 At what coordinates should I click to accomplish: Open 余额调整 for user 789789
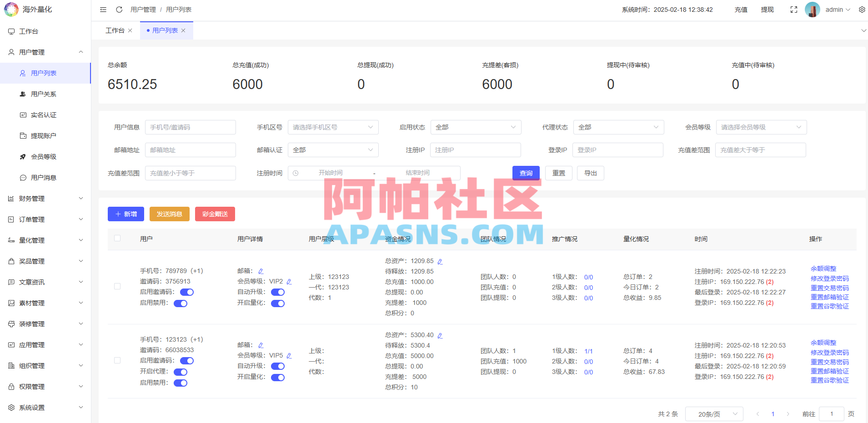823,268
